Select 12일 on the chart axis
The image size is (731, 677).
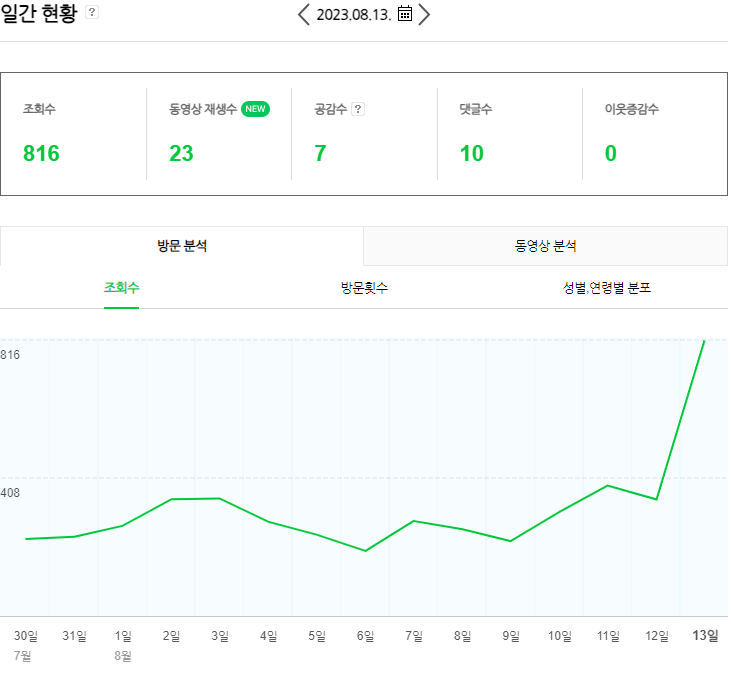(657, 636)
